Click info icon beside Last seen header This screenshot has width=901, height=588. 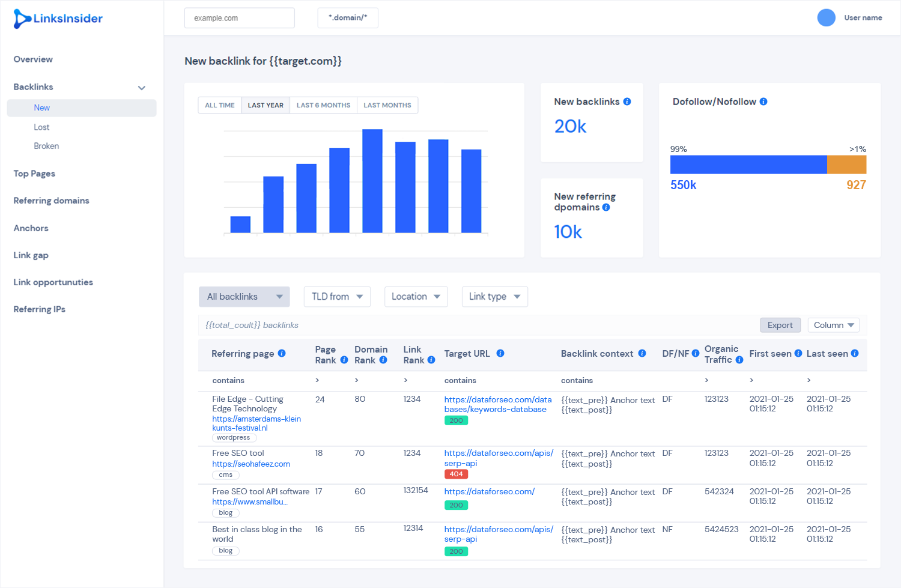tap(855, 353)
